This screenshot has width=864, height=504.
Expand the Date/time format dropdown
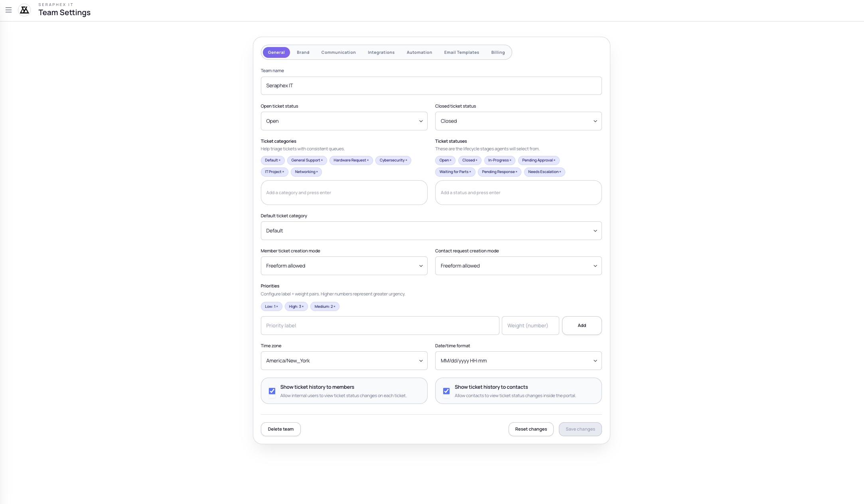[518, 361]
